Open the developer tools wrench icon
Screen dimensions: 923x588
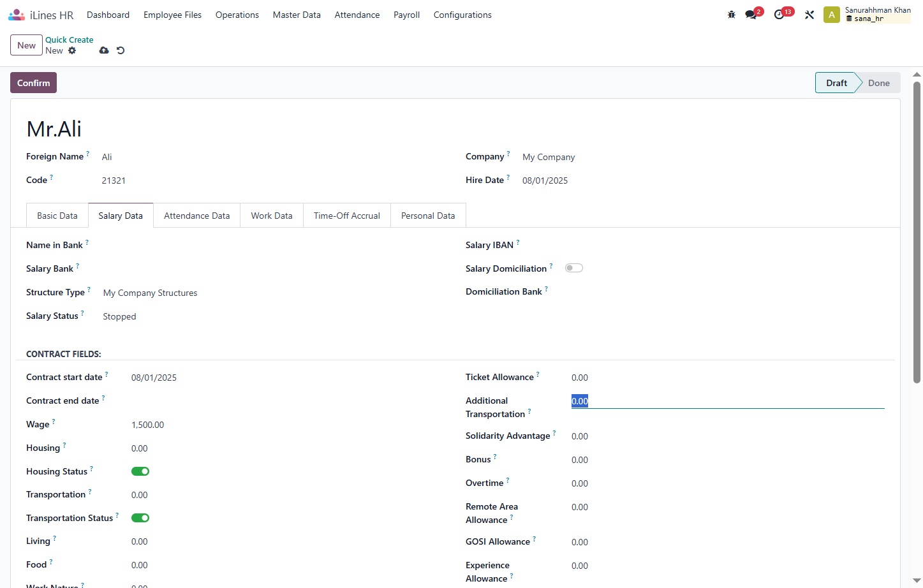(809, 15)
